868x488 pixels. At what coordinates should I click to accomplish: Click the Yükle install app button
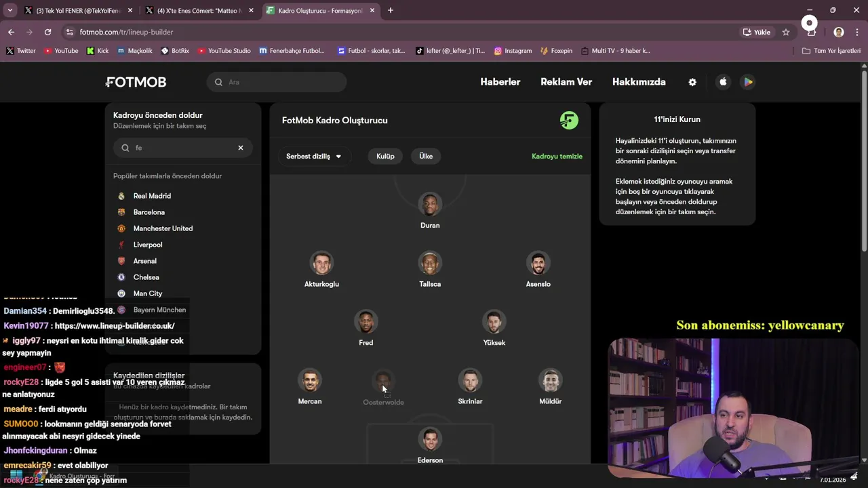pos(757,32)
